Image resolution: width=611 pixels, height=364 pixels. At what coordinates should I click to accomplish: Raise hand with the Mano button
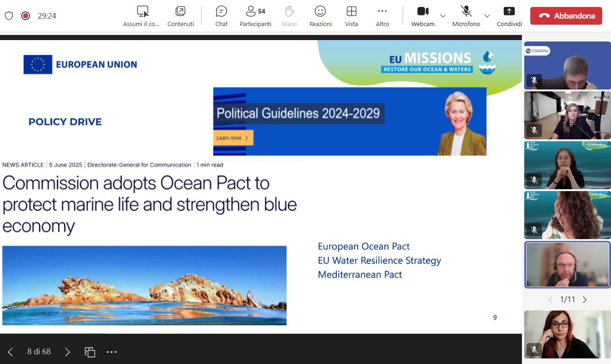(x=289, y=16)
